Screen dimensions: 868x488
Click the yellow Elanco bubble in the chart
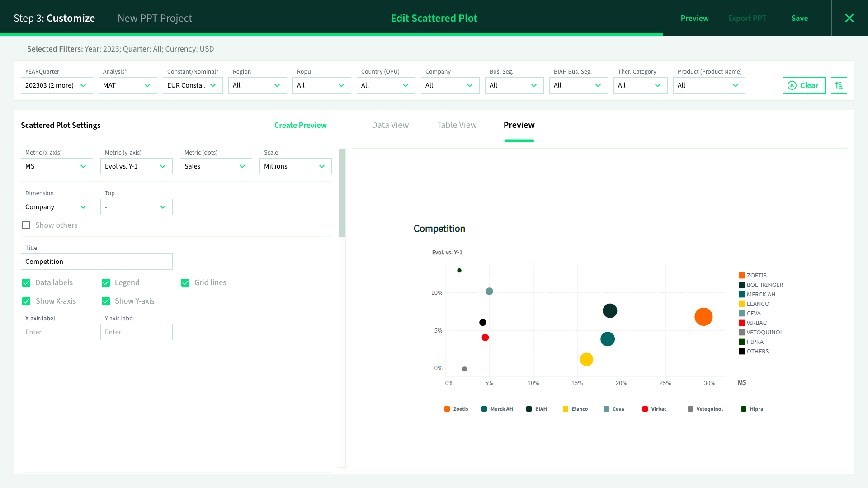pos(586,359)
